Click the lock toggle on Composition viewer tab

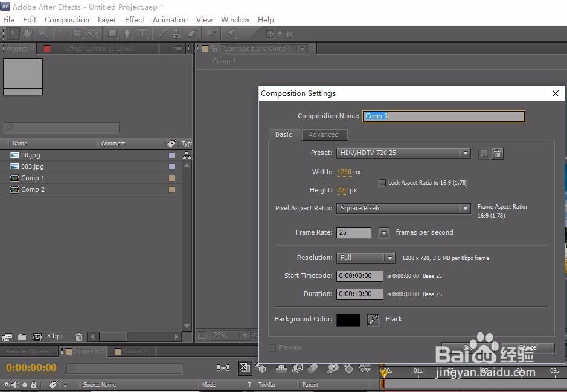click(214, 48)
